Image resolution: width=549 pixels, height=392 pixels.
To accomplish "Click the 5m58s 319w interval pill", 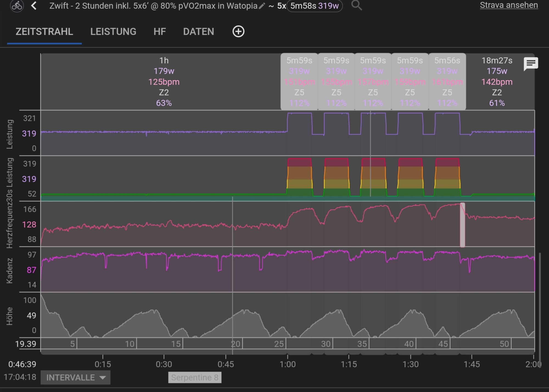I will tap(315, 6).
